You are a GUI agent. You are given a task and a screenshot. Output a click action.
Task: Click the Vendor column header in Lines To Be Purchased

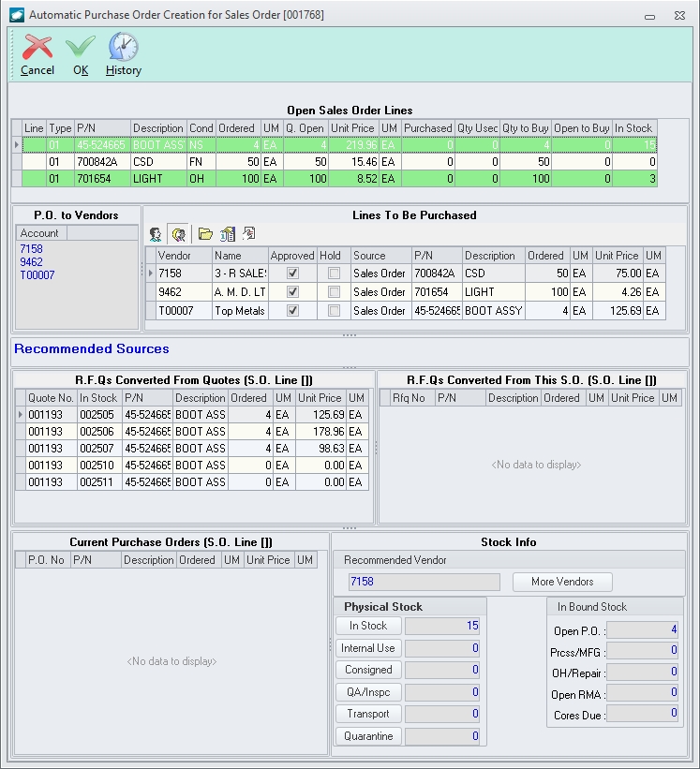tap(184, 256)
